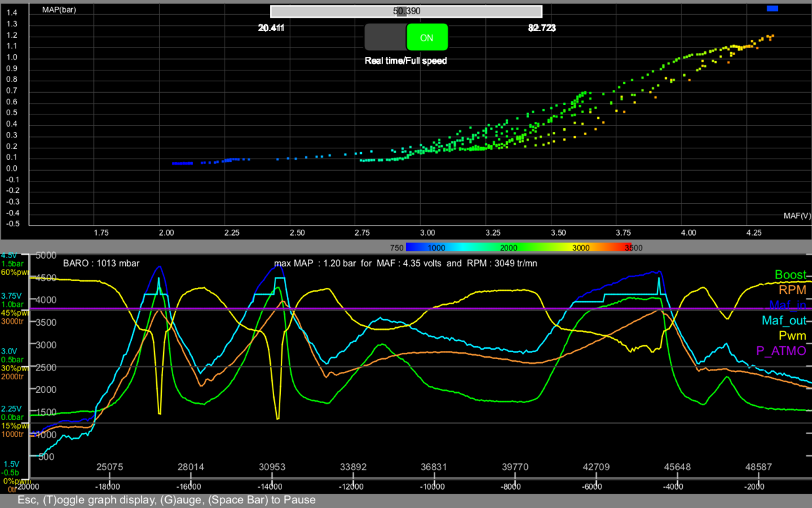Viewport: 812px width, 508px height.
Task: Click the slider minimum value 20.411
Action: (x=271, y=28)
